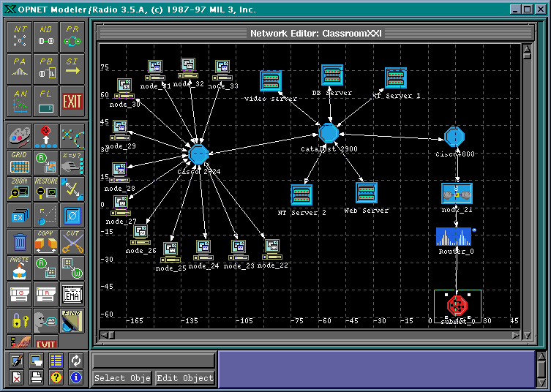Select the trash can delete tool

(21, 241)
